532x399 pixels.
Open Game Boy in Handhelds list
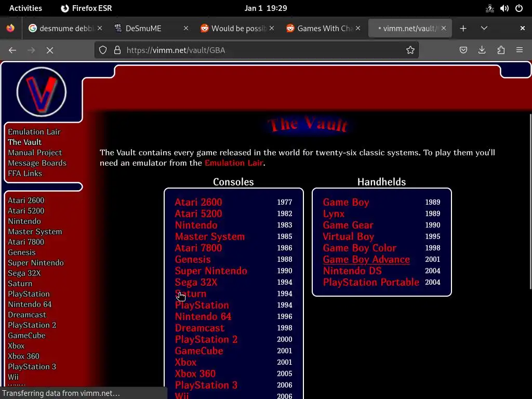click(x=345, y=202)
